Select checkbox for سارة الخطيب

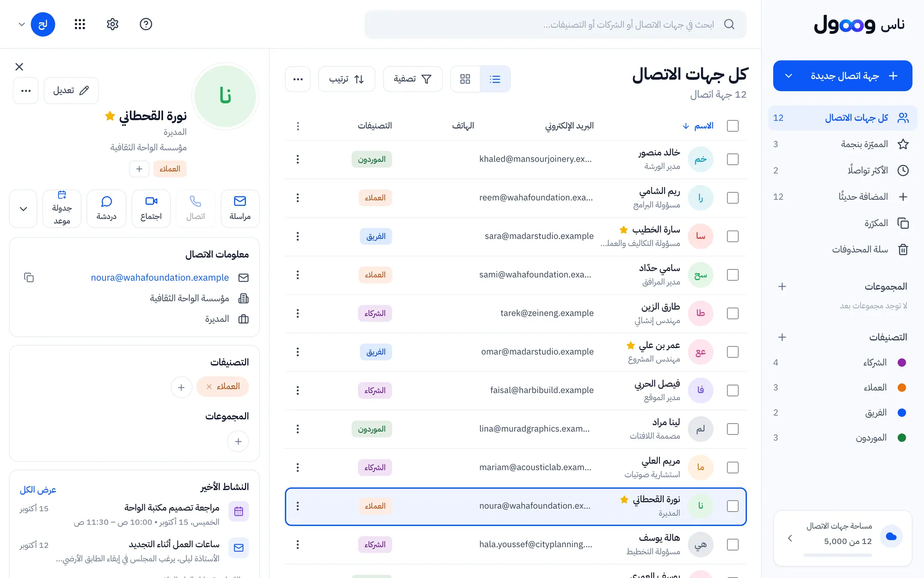point(732,236)
